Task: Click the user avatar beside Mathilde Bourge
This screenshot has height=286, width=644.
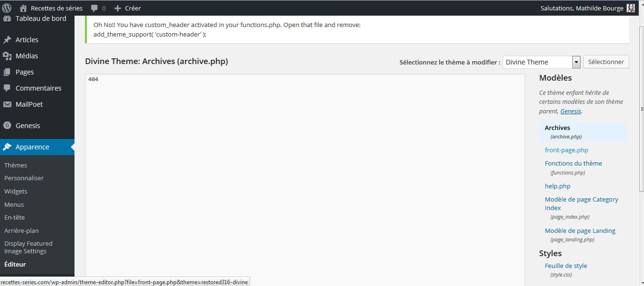Action: 631,8
